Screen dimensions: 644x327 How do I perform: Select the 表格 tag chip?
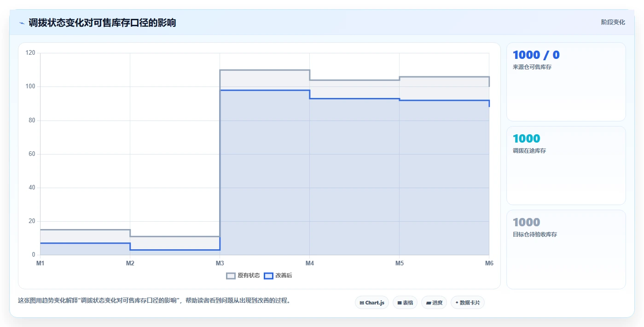click(x=405, y=303)
